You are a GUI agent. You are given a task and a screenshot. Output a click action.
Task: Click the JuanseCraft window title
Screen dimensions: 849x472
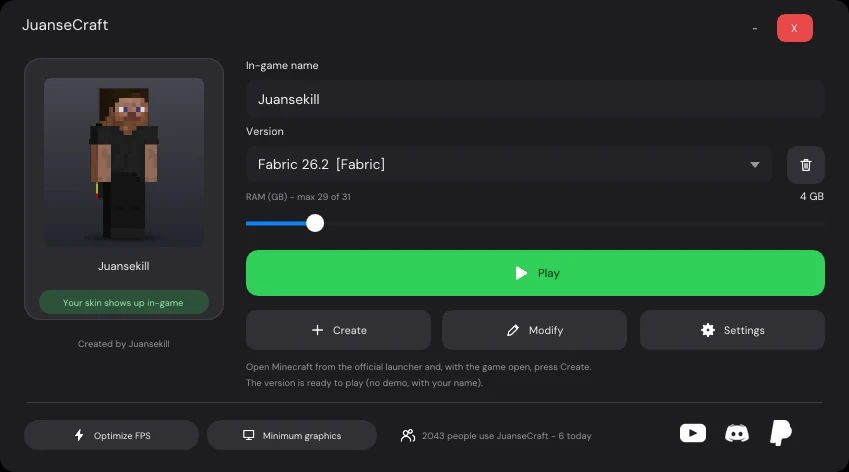(x=65, y=25)
